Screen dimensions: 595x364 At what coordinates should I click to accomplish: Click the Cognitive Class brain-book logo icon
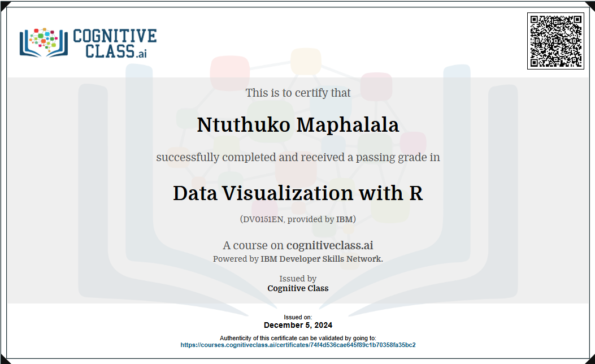pyautogui.click(x=44, y=42)
